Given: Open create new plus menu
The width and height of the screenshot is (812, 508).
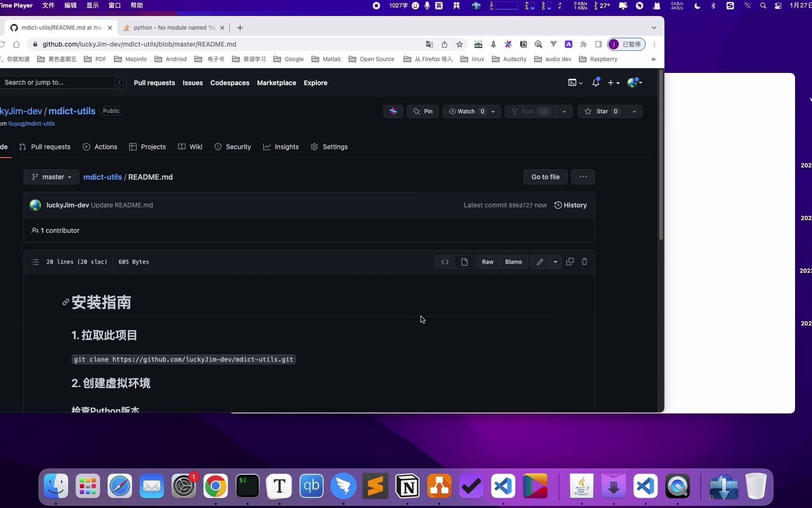Looking at the screenshot, I should click(613, 83).
